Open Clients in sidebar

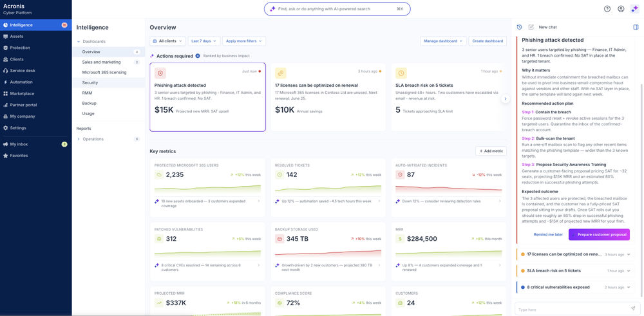click(35, 59)
